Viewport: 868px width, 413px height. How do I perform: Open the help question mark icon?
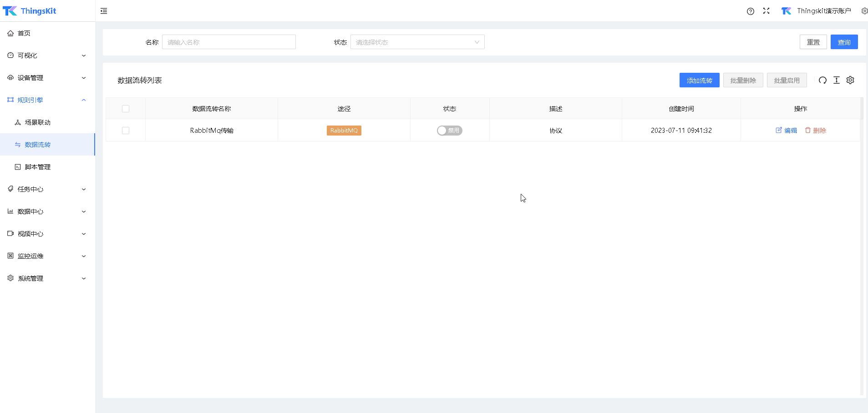click(x=750, y=11)
